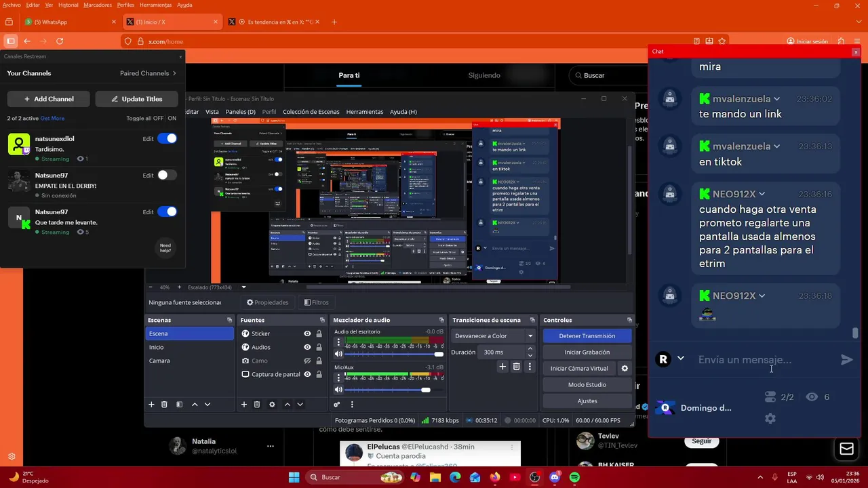Move the scene down in Escenas panel
868x488 pixels.
click(x=208, y=405)
